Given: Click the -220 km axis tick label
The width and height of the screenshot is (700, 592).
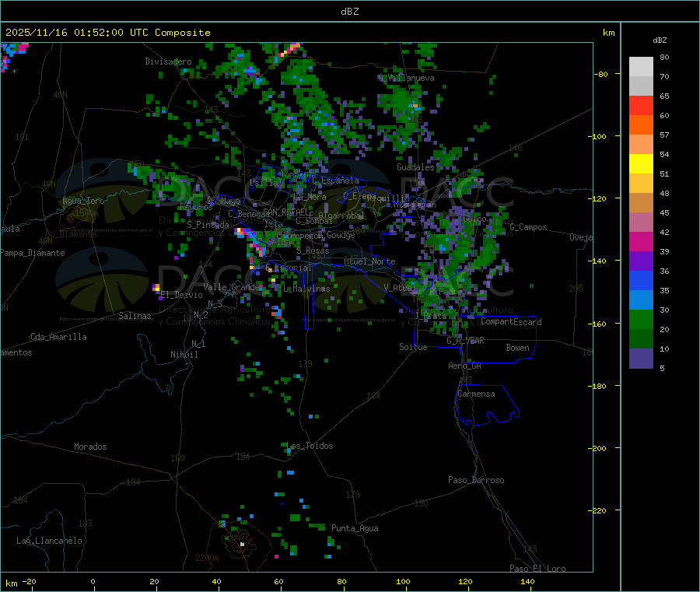Looking at the screenshot, I should click(x=597, y=510).
